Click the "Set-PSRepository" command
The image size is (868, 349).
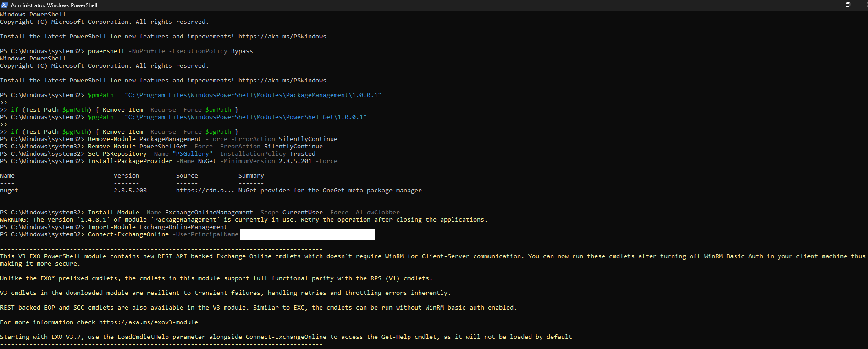117,154
